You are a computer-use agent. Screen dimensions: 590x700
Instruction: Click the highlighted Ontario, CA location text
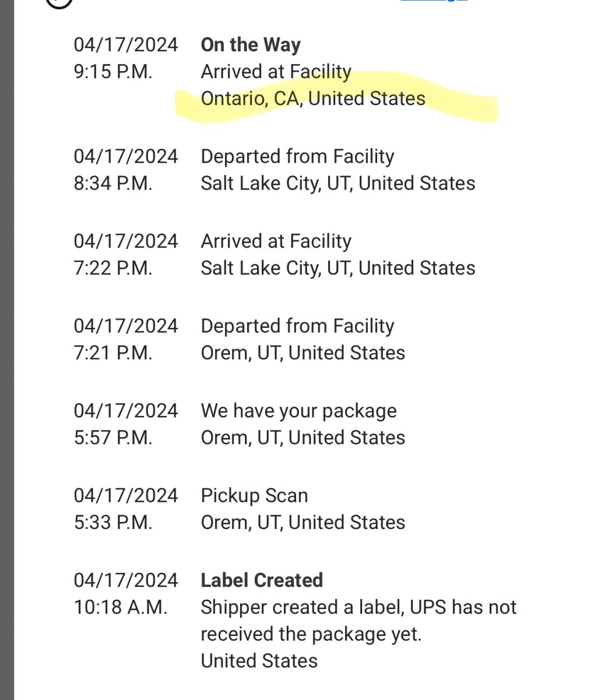click(313, 98)
